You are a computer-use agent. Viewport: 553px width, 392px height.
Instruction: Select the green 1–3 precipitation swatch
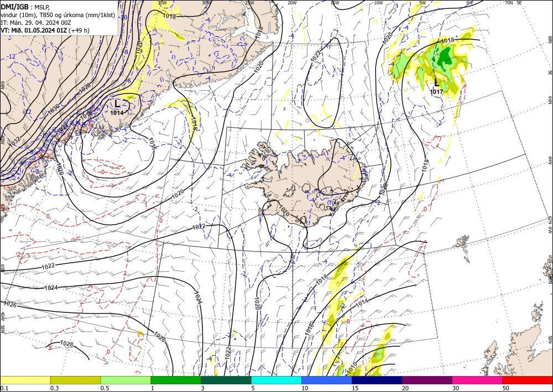[x=176, y=380]
